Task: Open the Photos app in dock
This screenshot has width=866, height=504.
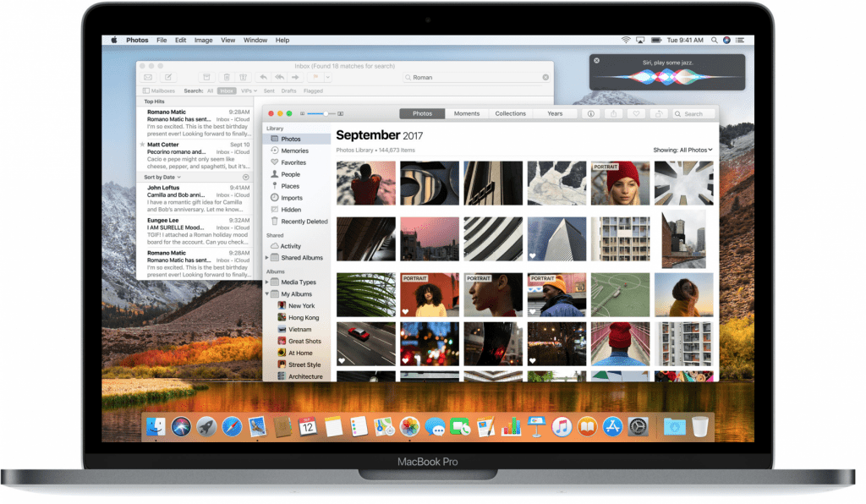Action: 409,427
